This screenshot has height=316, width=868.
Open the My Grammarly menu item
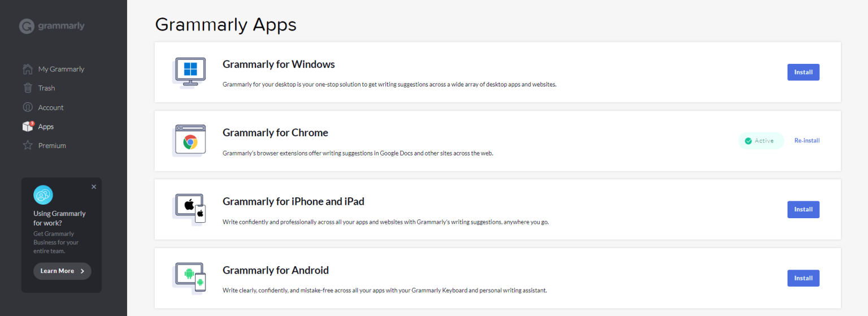(61, 69)
